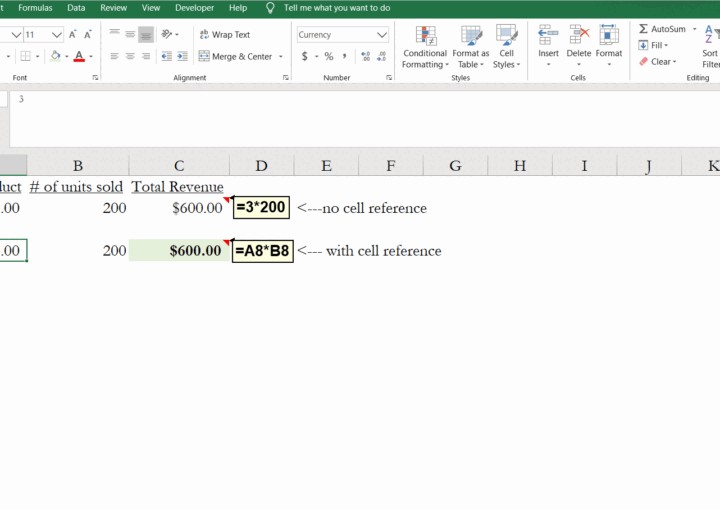Image resolution: width=720 pixels, height=510 pixels.
Task: Click the Center horizontal alignment icon
Action: click(130, 57)
